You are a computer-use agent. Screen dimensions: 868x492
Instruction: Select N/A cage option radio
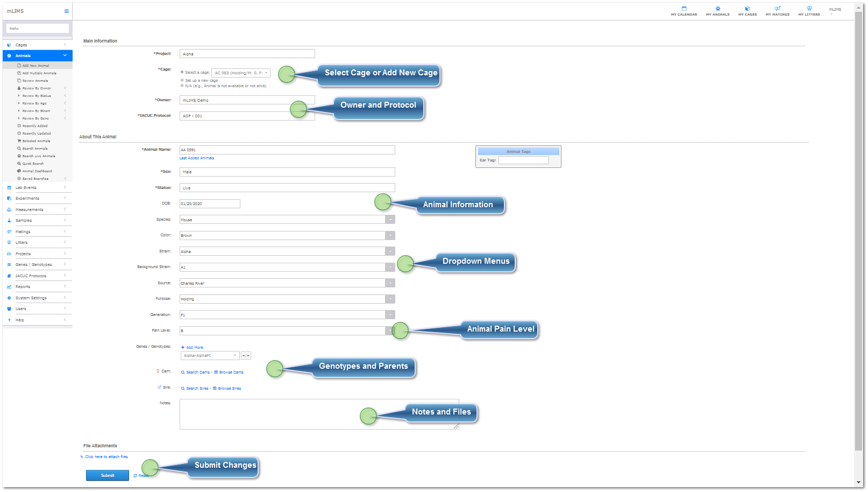(x=182, y=86)
